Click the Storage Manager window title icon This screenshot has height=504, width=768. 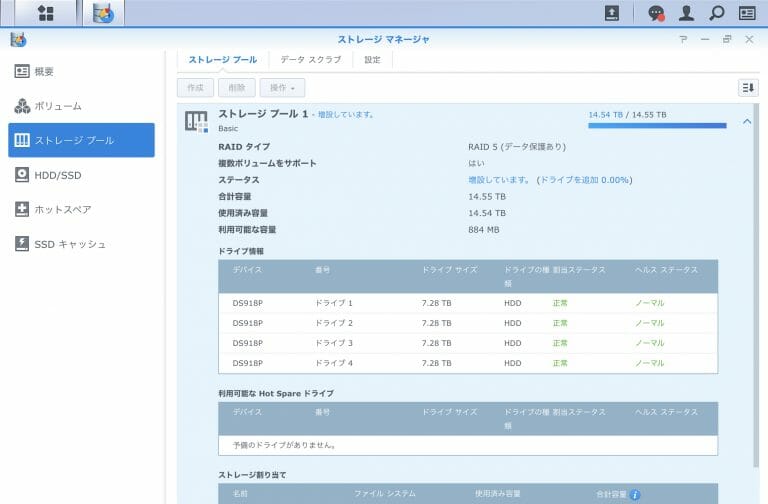pyautogui.click(x=19, y=39)
